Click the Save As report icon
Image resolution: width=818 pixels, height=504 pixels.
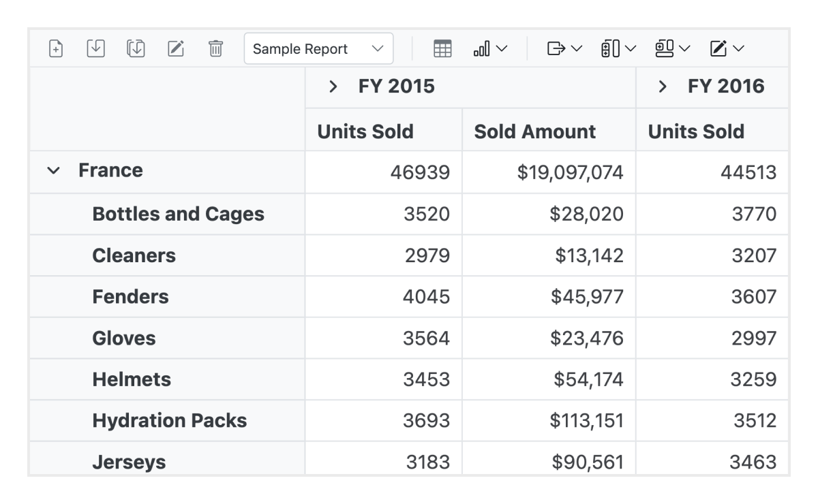tap(135, 48)
